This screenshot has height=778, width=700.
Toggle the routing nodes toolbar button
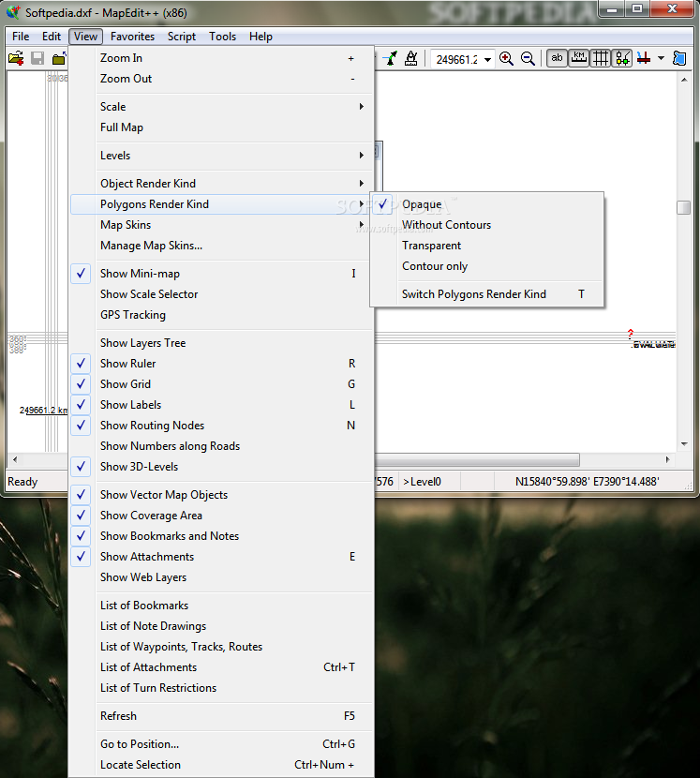click(x=622, y=58)
